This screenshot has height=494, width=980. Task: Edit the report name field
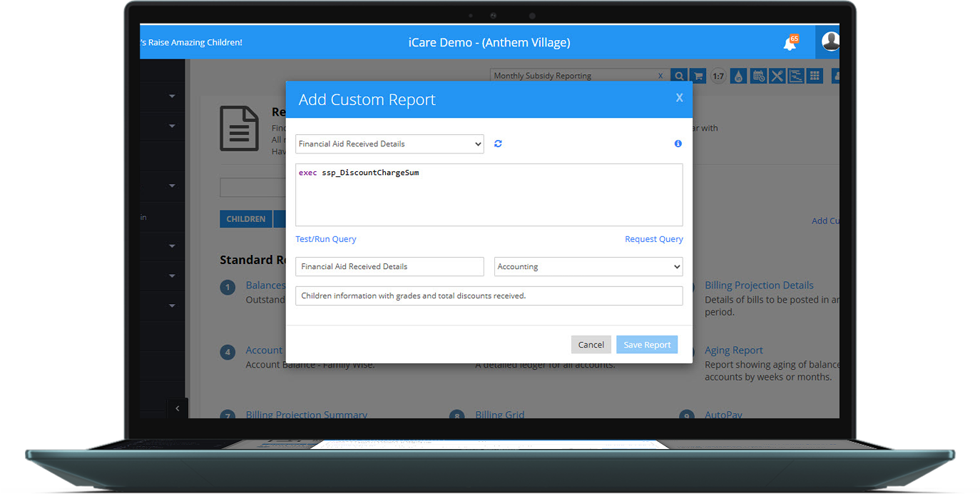tap(389, 266)
